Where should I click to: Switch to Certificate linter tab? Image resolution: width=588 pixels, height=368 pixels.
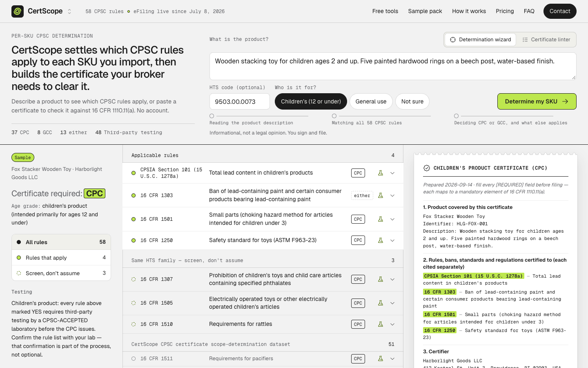546,40
